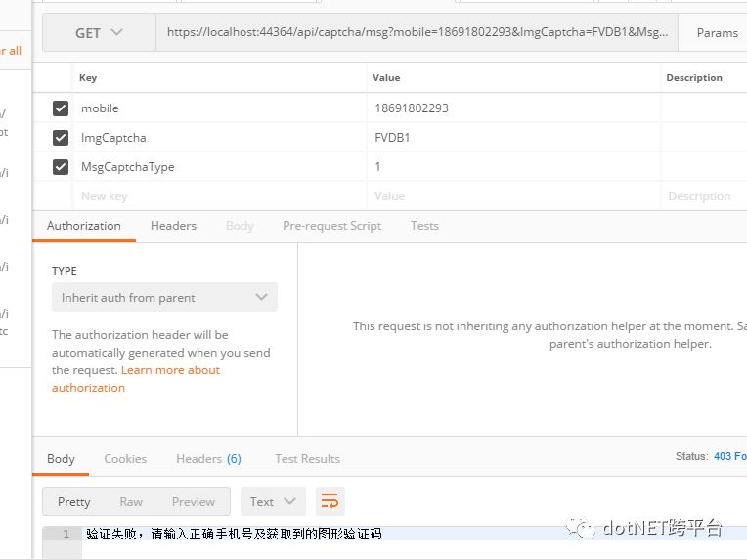747x560 pixels.
Task: Expand Inherit auth from parent dropdown
Action: click(164, 298)
